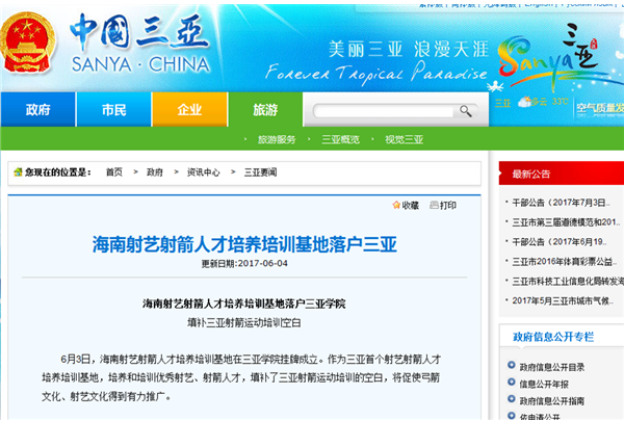626x421 pixels.
Task: Click the 最新公告 section header
Action: (x=561, y=173)
